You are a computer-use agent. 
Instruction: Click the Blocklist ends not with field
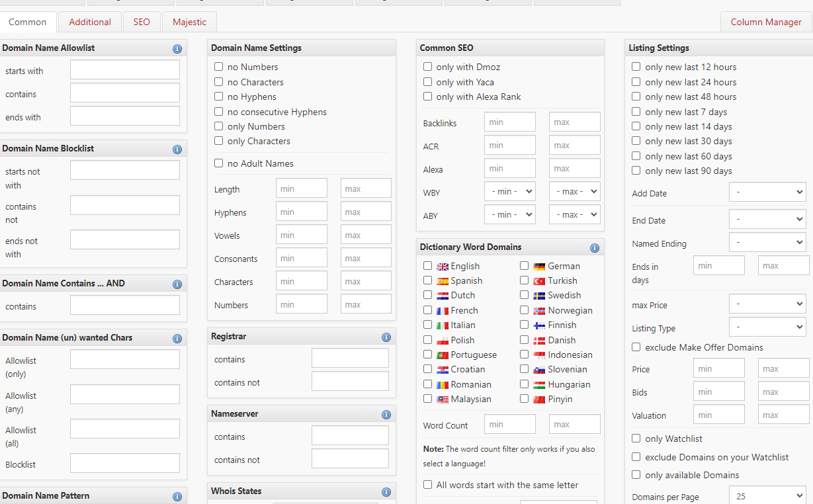[125, 239]
